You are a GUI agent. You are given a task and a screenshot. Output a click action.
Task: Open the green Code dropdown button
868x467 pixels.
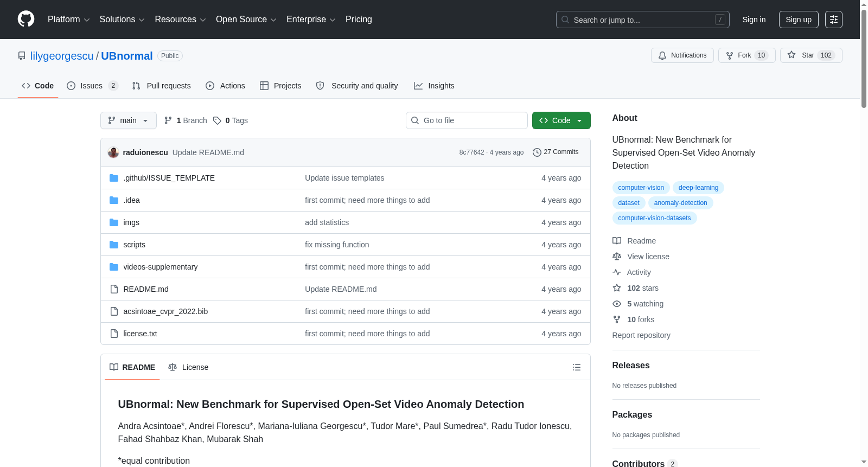pyautogui.click(x=561, y=120)
